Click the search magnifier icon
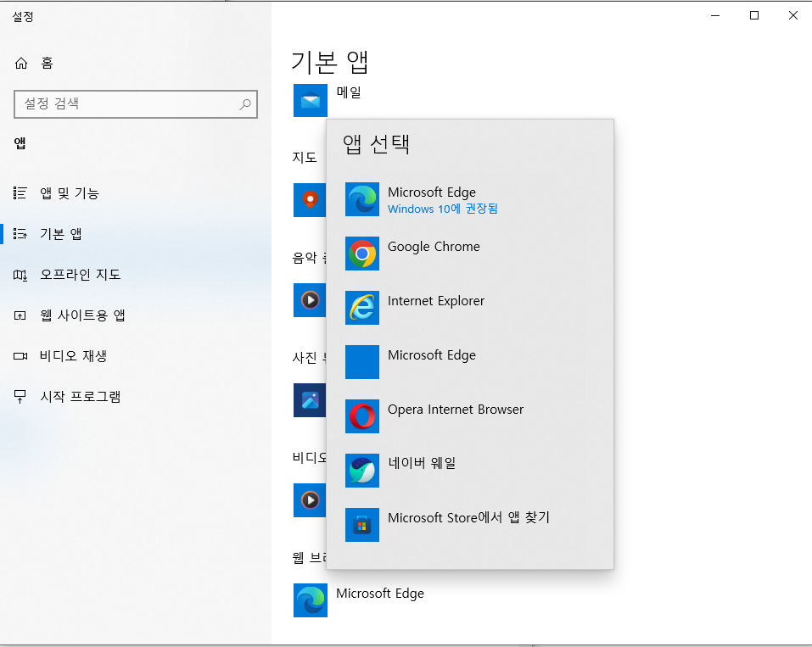 [245, 104]
